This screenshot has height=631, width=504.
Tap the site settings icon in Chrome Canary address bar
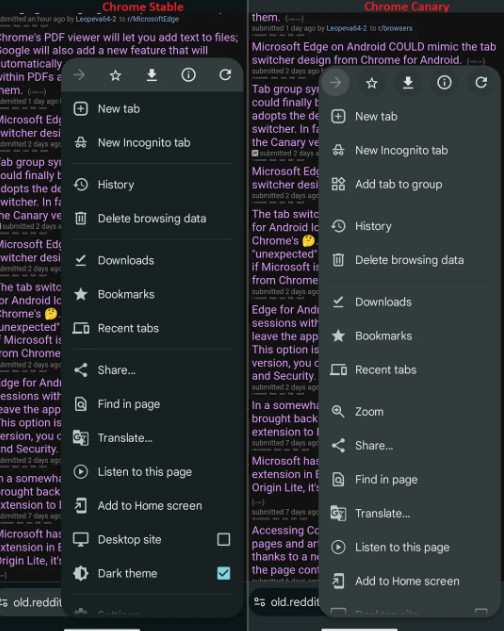click(x=260, y=602)
